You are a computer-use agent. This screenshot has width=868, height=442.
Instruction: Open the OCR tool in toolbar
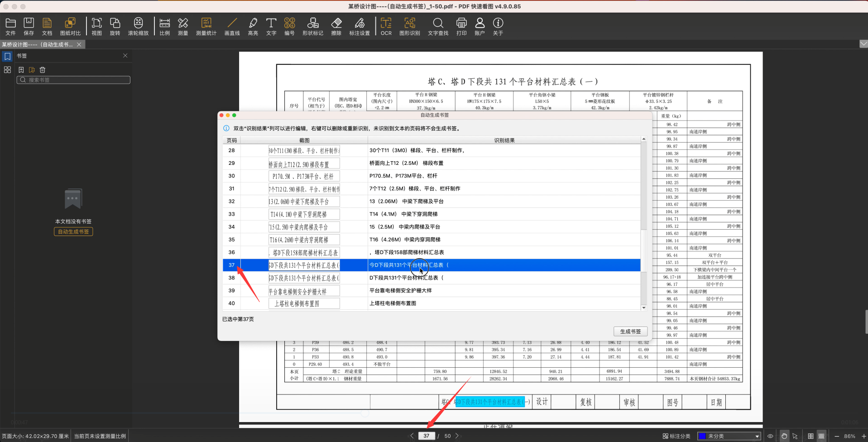386,26
